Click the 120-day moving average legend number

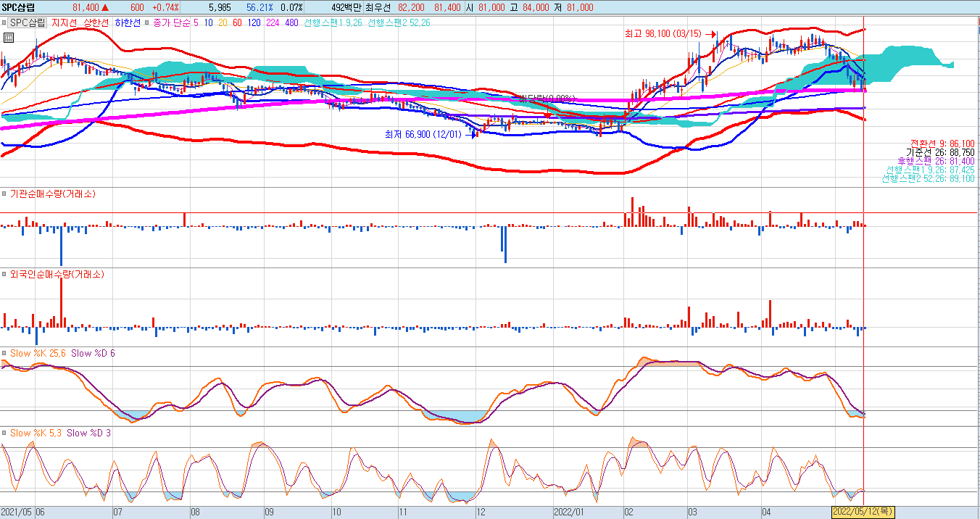254,22
